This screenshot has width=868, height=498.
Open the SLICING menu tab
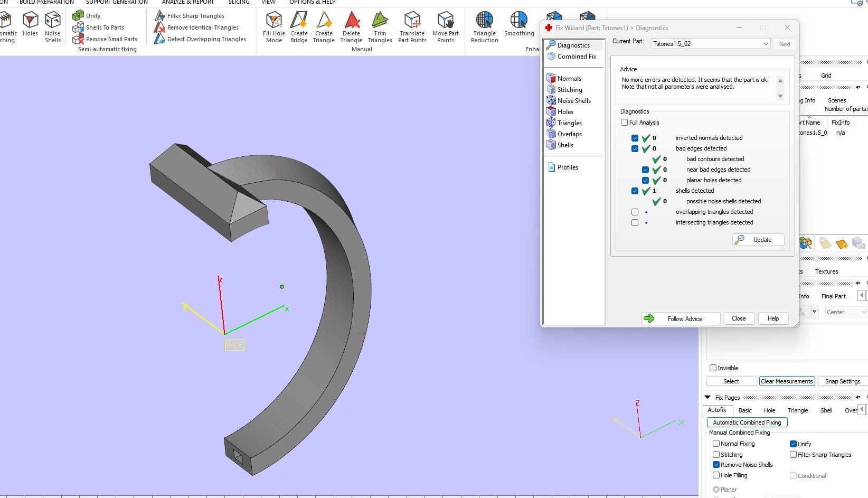tap(239, 2)
